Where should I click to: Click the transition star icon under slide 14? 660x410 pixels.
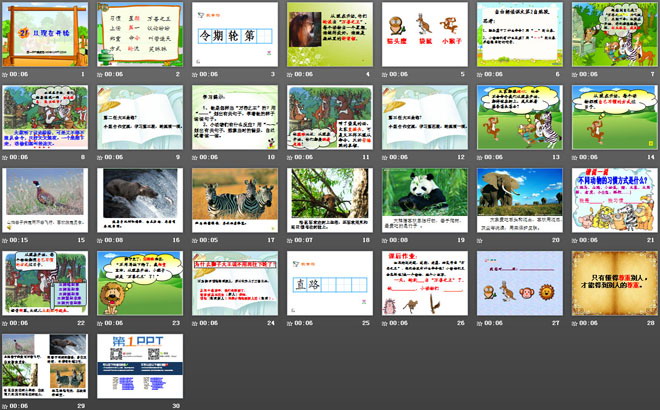click(x=575, y=157)
